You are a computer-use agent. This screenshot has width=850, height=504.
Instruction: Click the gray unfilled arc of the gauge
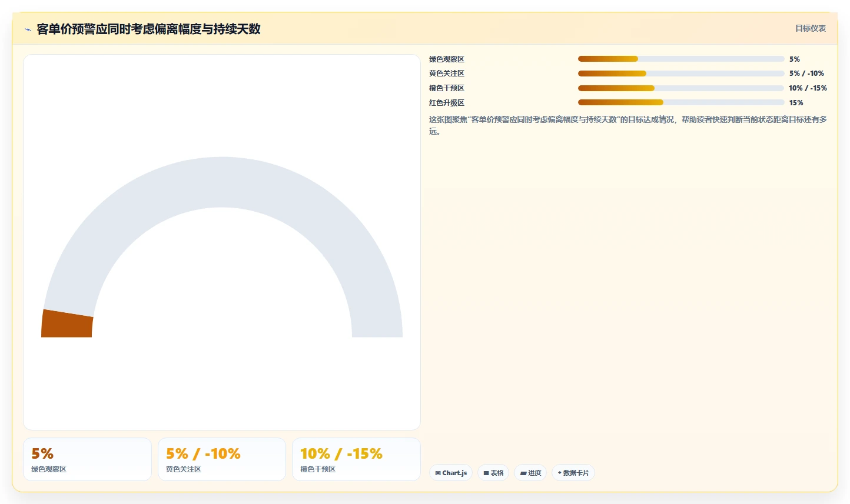pos(222,182)
